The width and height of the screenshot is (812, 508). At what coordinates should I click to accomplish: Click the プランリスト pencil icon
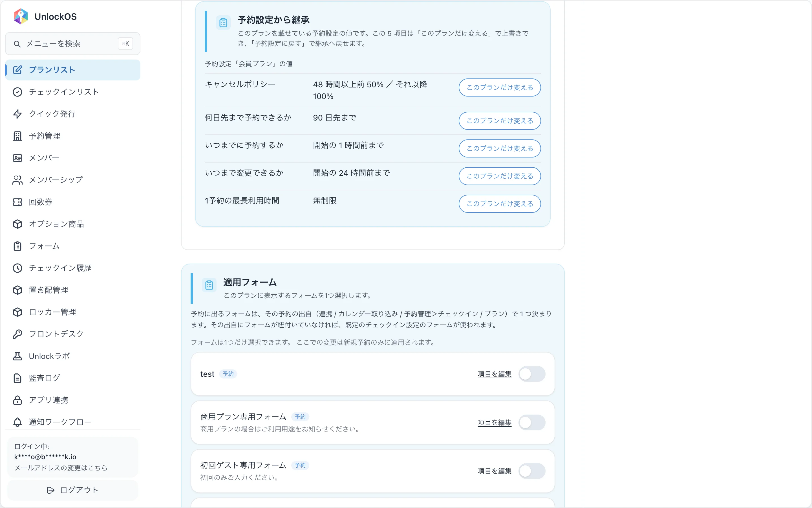tap(17, 70)
